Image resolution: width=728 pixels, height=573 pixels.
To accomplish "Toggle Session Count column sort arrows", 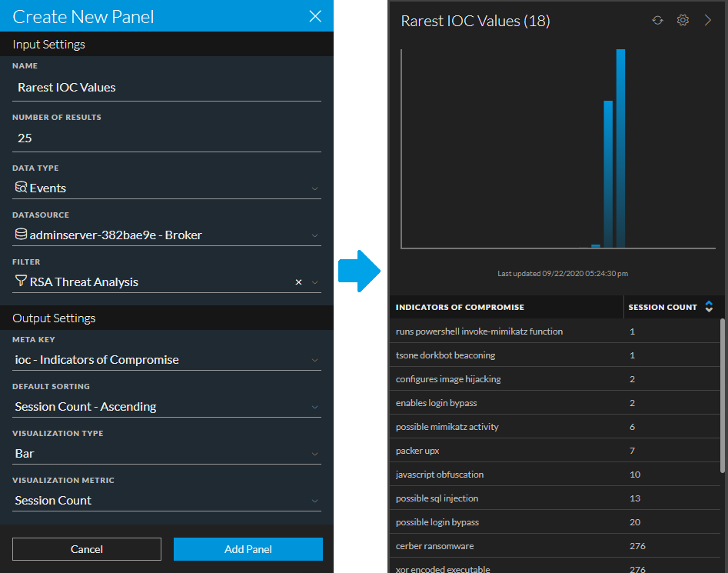I will pyautogui.click(x=709, y=307).
